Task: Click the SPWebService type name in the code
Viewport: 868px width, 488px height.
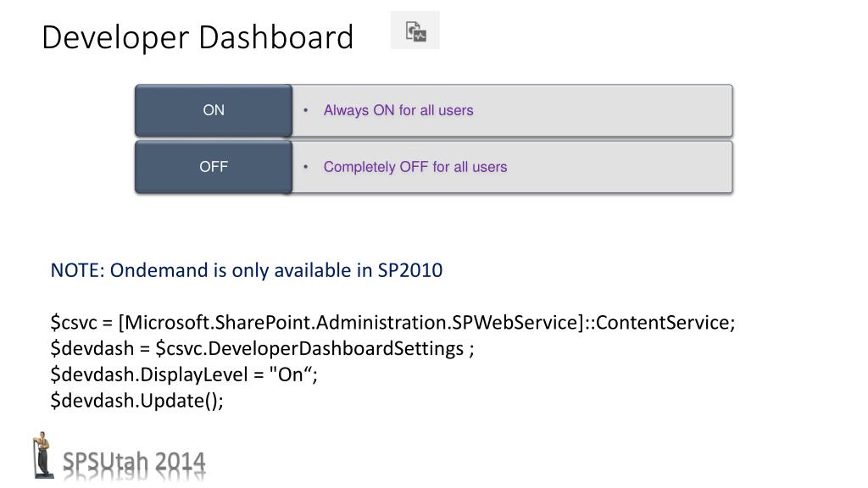Action: click(x=515, y=322)
